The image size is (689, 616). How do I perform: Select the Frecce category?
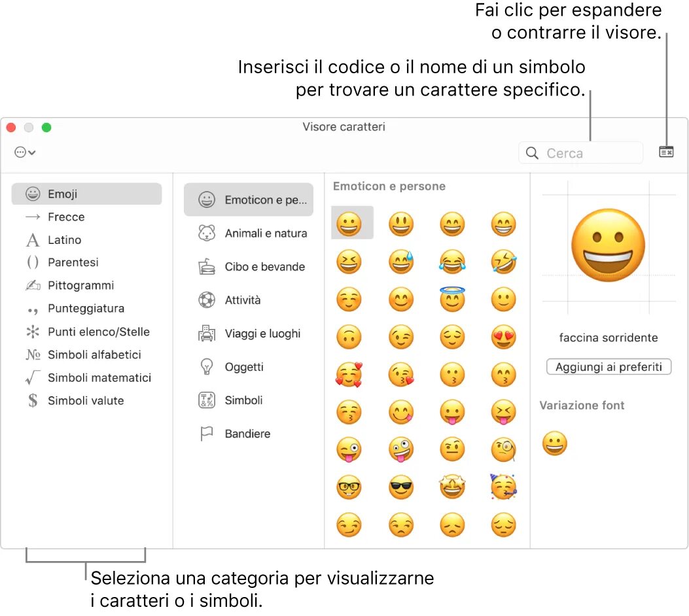(86, 217)
